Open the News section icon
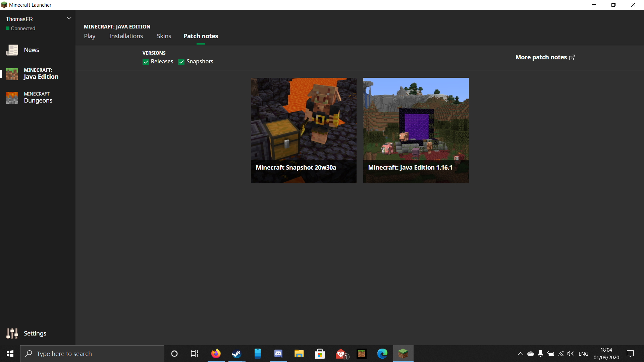This screenshot has width=644, height=362. [x=12, y=50]
